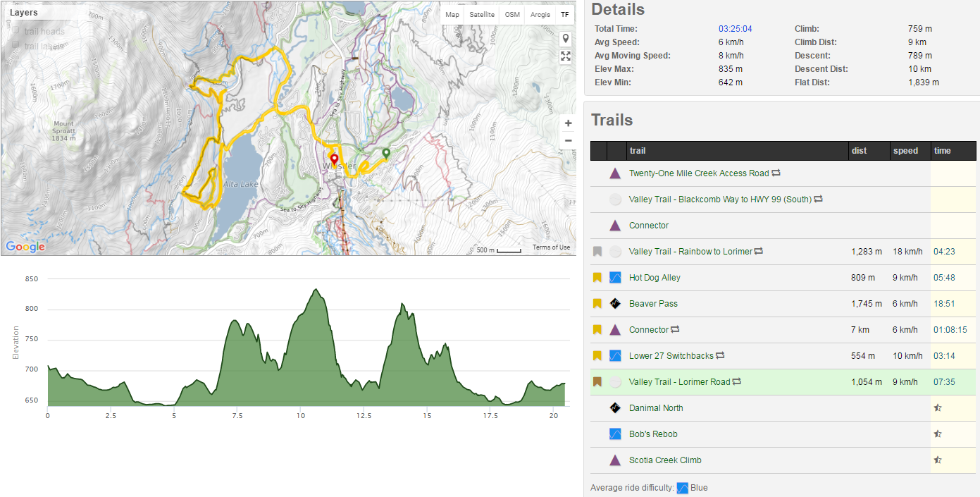Enter fullscreen map view

[566, 56]
